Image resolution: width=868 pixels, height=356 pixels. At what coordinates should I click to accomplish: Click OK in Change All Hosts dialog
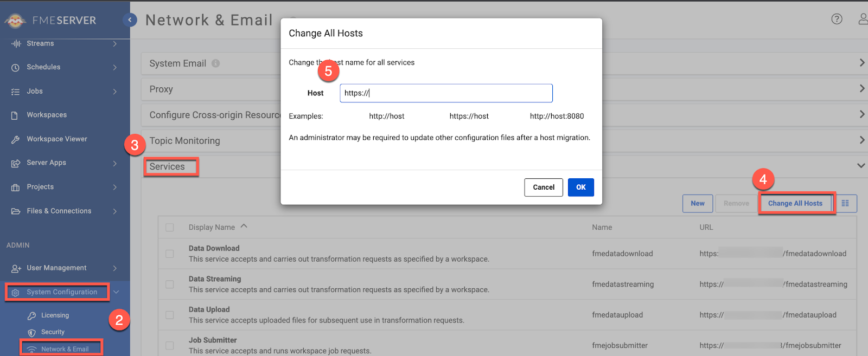(x=581, y=187)
